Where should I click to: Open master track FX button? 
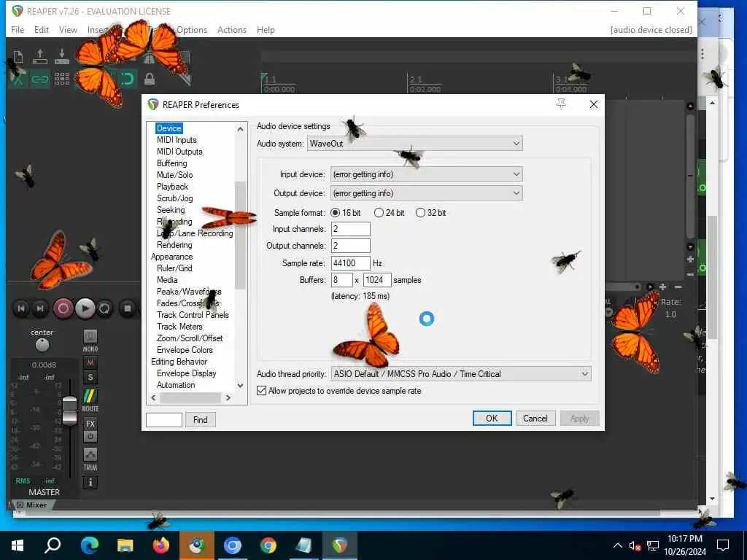tap(90, 424)
